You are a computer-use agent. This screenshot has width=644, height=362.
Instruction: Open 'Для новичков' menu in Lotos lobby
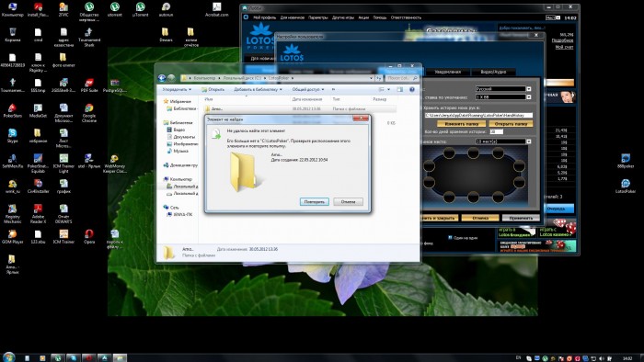(x=292, y=17)
